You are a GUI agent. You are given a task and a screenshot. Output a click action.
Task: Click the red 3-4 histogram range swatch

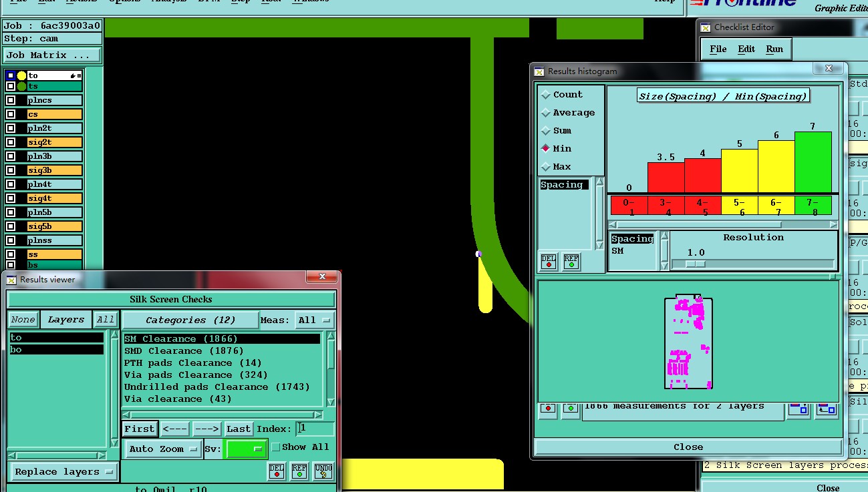tap(666, 206)
